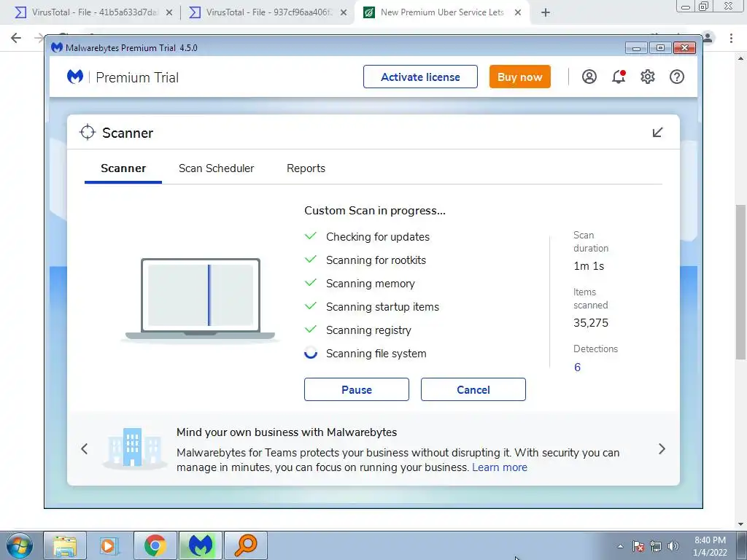Cancel the custom scan
Image resolution: width=747 pixels, height=560 pixels.
point(473,389)
